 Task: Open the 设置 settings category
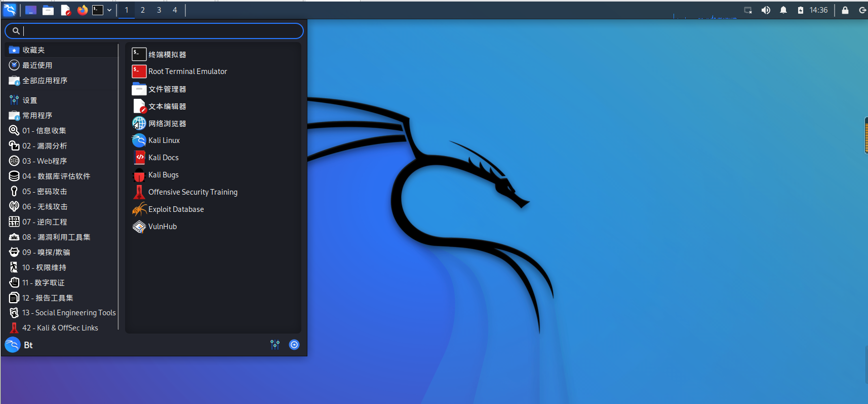(62, 100)
